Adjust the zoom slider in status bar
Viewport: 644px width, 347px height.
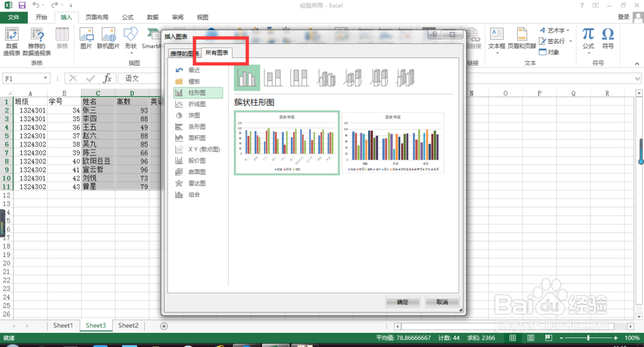(x=588, y=338)
